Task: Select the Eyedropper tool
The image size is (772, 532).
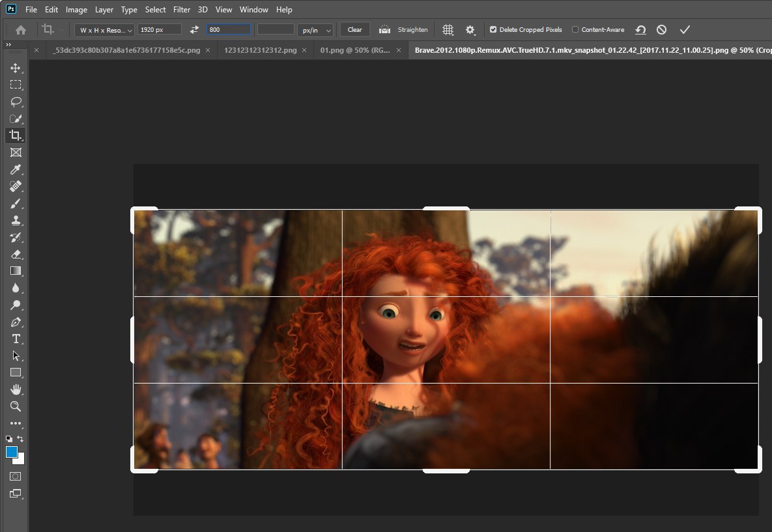Action: (15, 169)
